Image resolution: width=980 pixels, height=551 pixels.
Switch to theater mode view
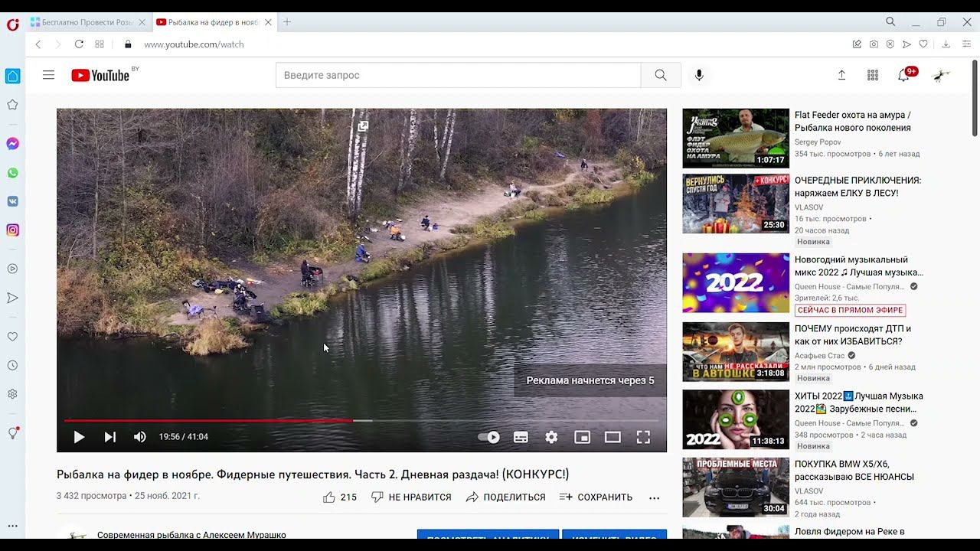[x=612, y=437]
